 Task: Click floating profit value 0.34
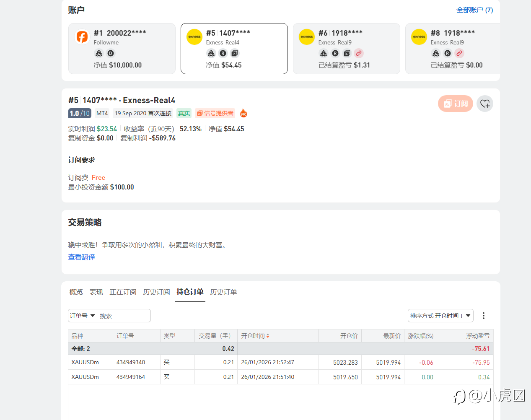tap(484, 377)
